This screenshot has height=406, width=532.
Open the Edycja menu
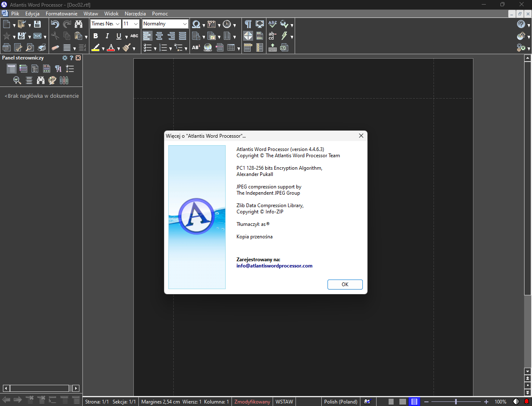32,14
